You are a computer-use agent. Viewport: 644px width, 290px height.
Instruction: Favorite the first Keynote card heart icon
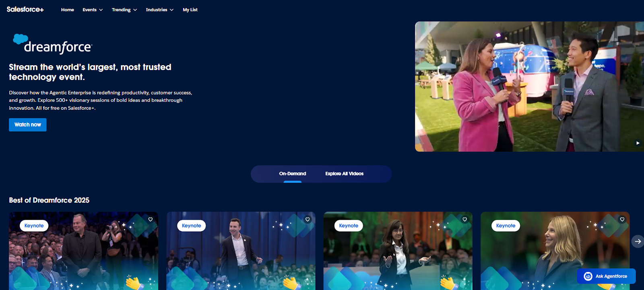(151, 219)
